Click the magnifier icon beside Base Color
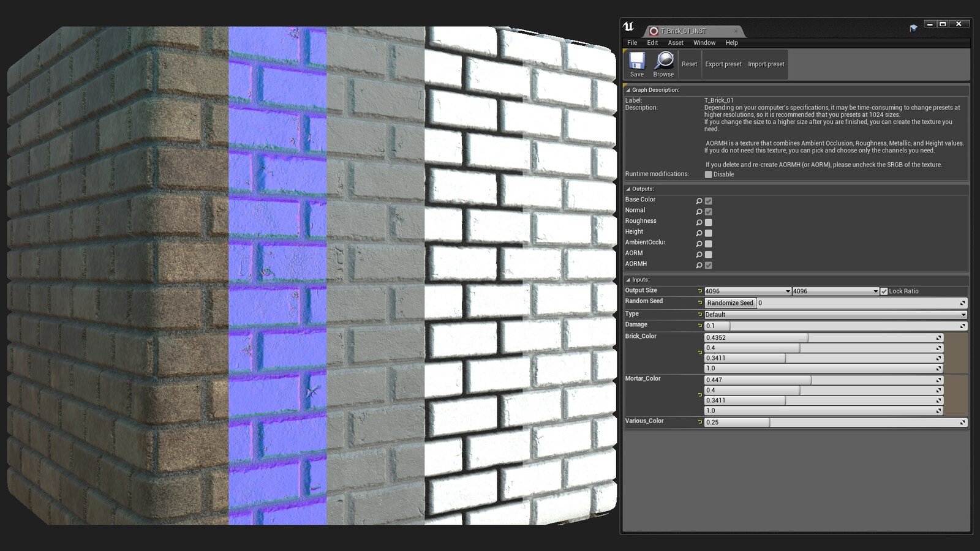Viewport: 980px width, 551px height. click(x=699, y=201)
